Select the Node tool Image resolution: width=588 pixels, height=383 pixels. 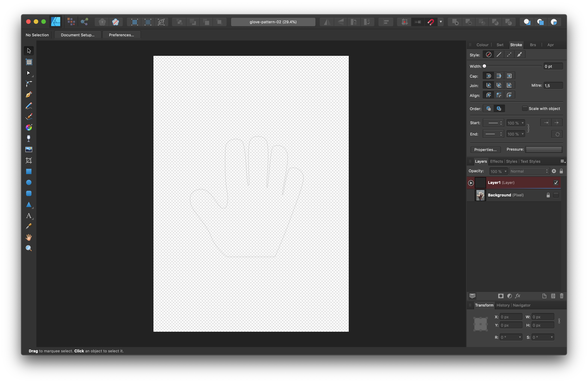pos(29,73)
